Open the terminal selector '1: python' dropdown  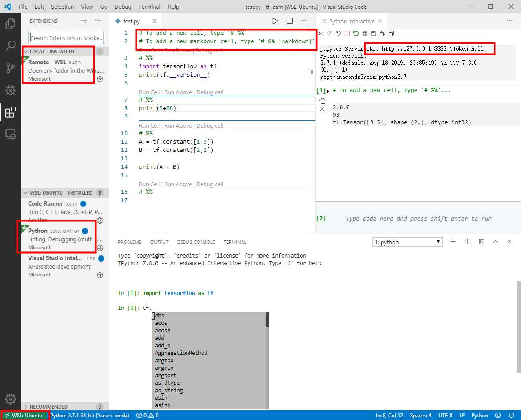point(408,242)
